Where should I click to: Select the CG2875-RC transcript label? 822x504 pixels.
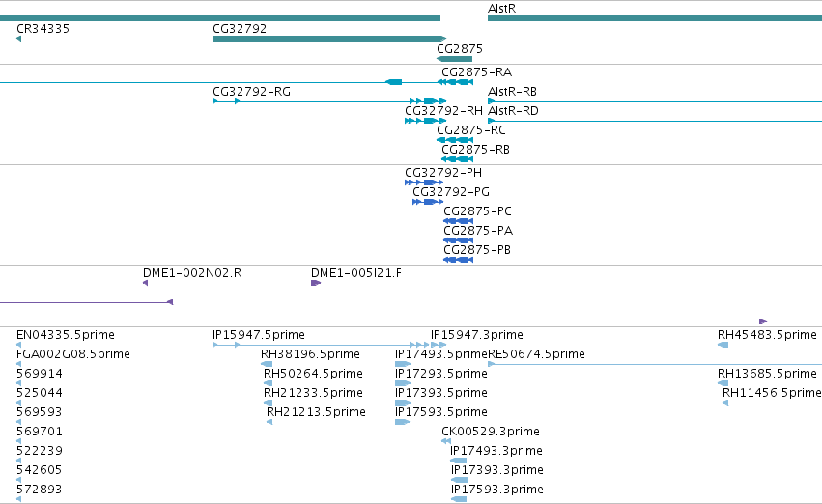[x=471, y=130]
